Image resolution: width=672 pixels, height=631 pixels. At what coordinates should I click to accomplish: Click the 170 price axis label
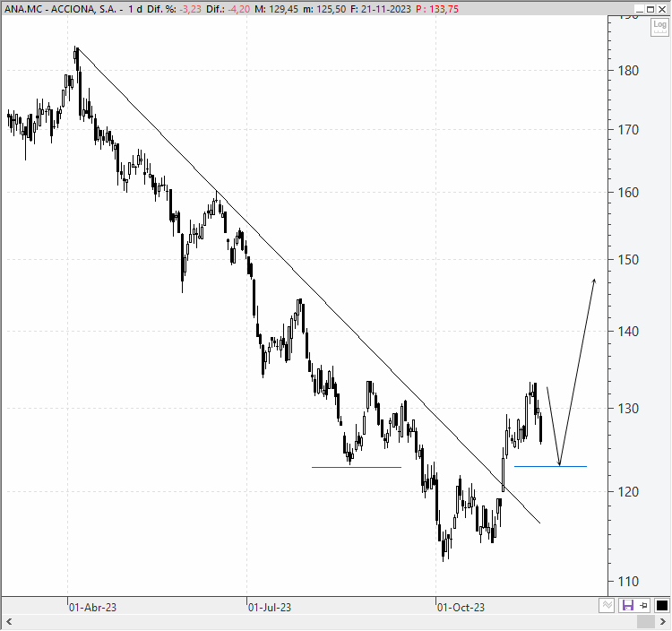(628, 130)
